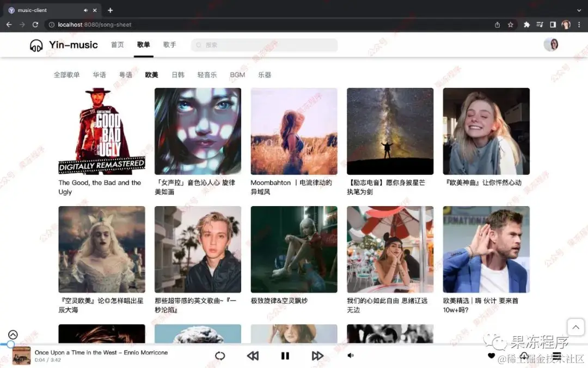Open the user avatar profile menu
The width and height of the screenshot is (588, 368).
point(552,45)
